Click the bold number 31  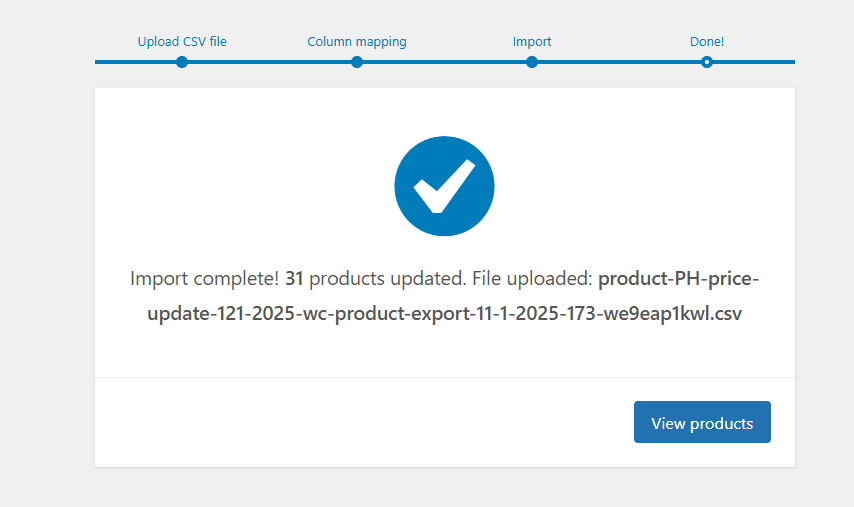pyautogui.click(x=294, y=279)
